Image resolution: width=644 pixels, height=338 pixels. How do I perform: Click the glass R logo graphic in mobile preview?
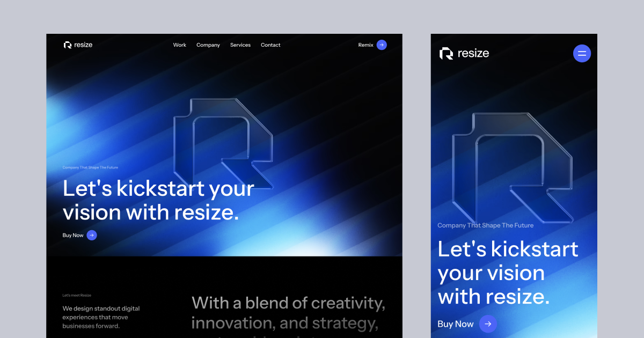(x=513, y=167)
